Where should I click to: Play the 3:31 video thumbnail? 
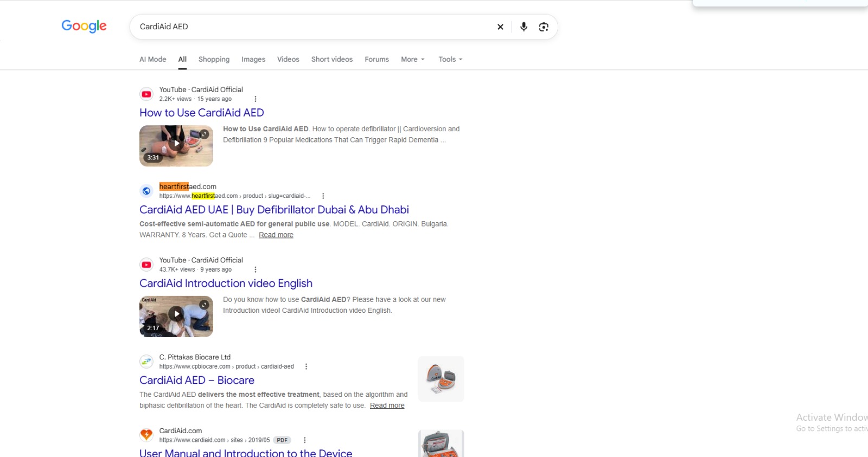[176, 146]
